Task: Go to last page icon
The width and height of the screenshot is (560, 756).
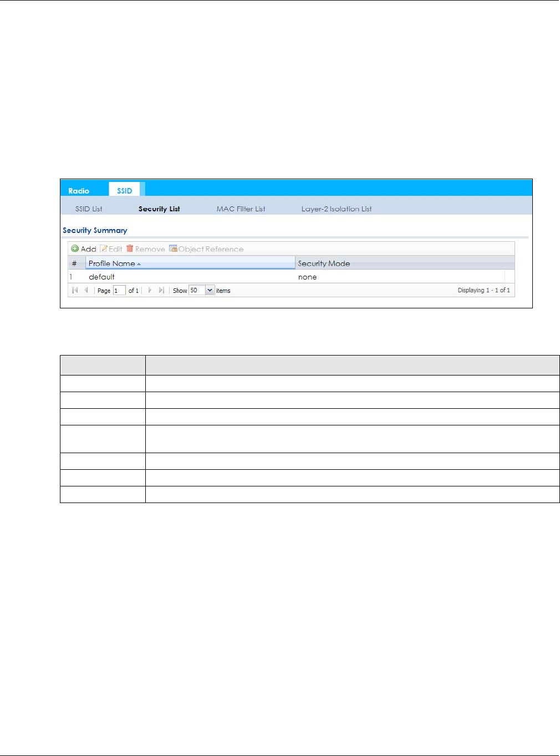Action: coord(161,290)
